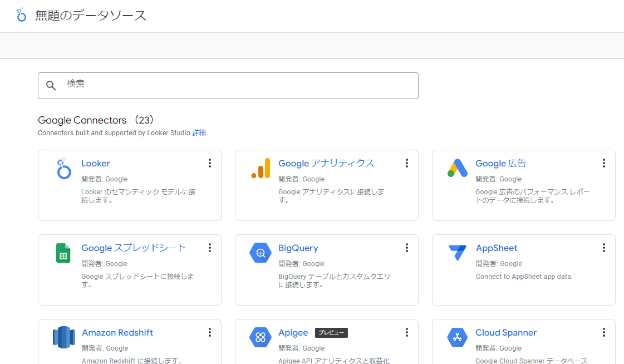Click the Google 広告 logo icon
The image size is (624, 364).
[457, 168]
